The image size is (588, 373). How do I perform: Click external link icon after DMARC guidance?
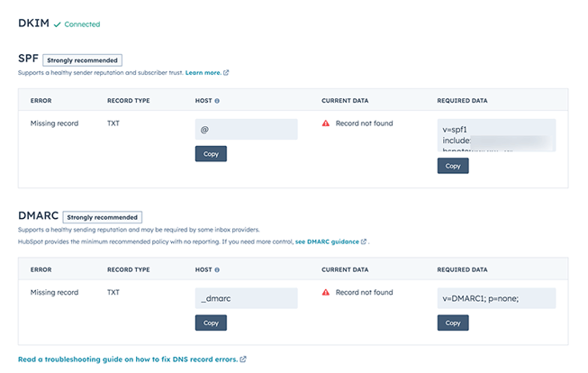coord(364,242)
